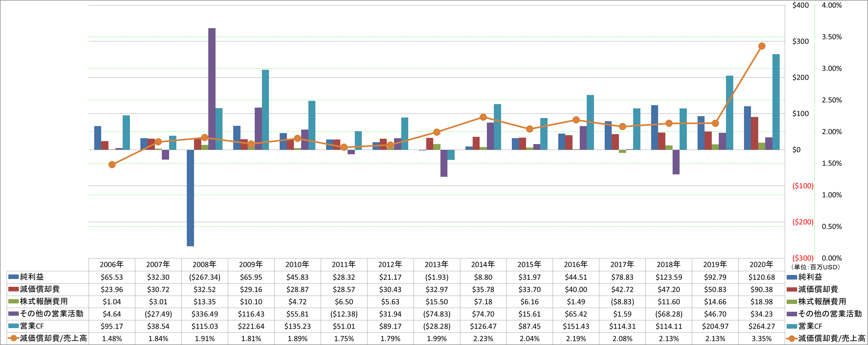
Task: Click the red ($100) axis label
Action: [803, 186]
